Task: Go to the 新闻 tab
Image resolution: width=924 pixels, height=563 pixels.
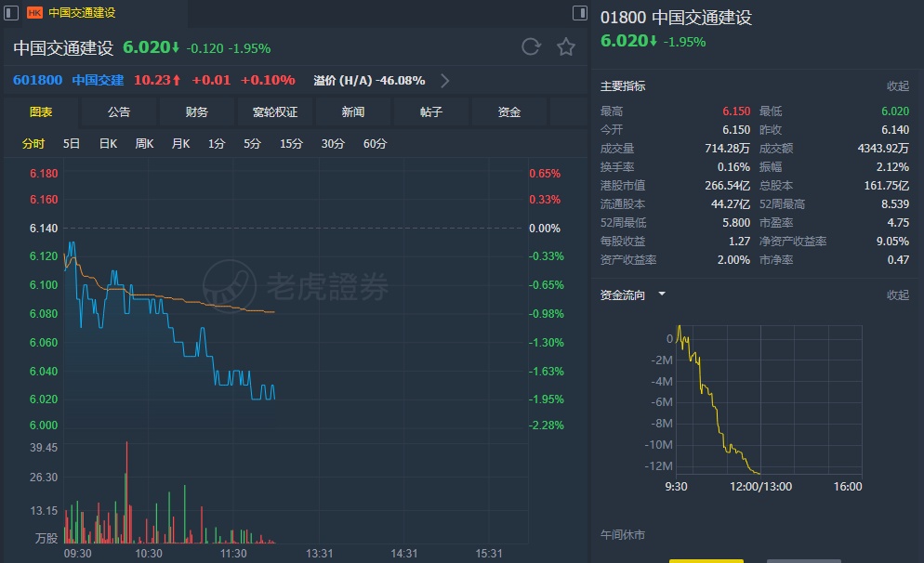Action: click(x=353, y=112)
